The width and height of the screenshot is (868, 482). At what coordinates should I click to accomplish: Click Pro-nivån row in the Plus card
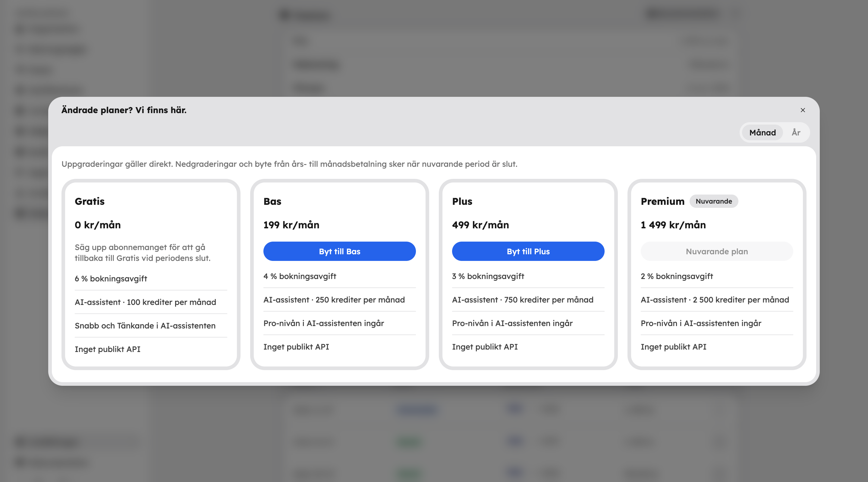tap(528, 323)
